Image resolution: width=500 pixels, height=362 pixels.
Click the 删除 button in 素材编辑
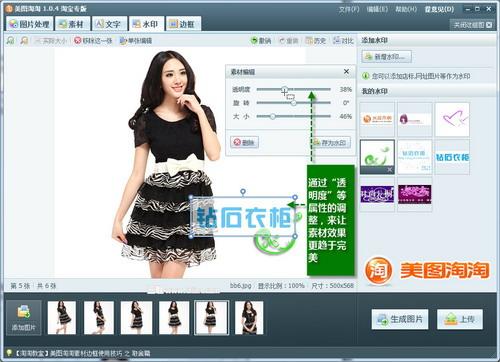click(x=245, y=142)
